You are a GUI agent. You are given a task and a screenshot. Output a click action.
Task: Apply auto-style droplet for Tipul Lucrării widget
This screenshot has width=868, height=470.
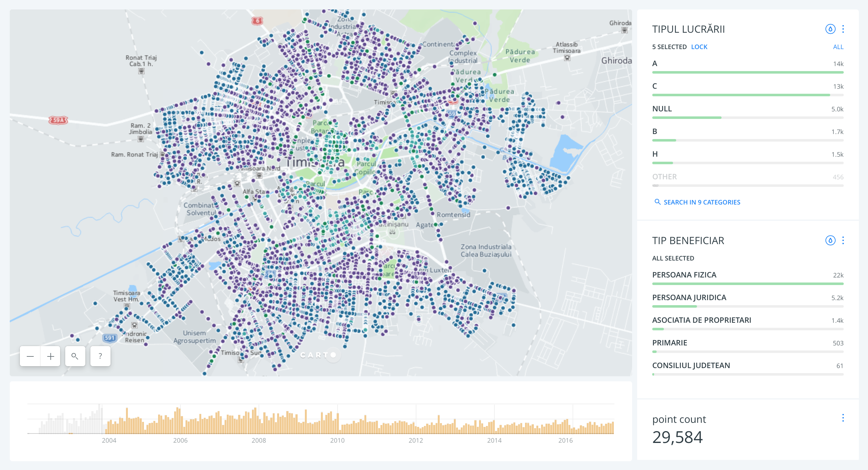click(x=830, y=29)
